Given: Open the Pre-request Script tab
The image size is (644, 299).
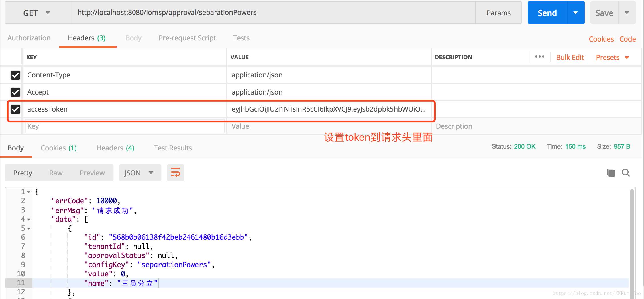Looking at the screenshot, I should point(187,38).
